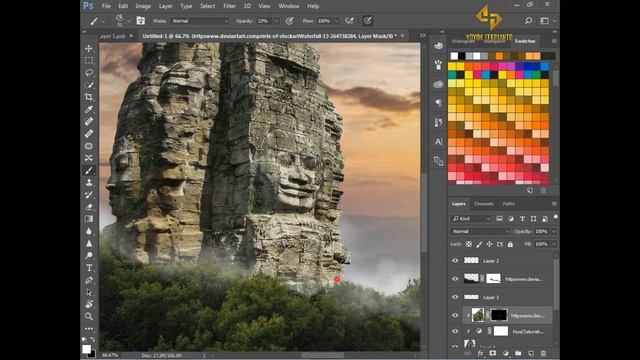Add layer style via fx icon
Image resolution: width=640 pixels, height=360 pixels.
[480, 353]
